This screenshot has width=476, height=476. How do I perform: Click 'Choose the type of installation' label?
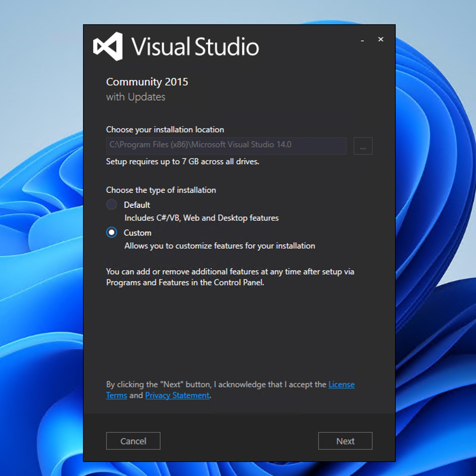[161, 190]
